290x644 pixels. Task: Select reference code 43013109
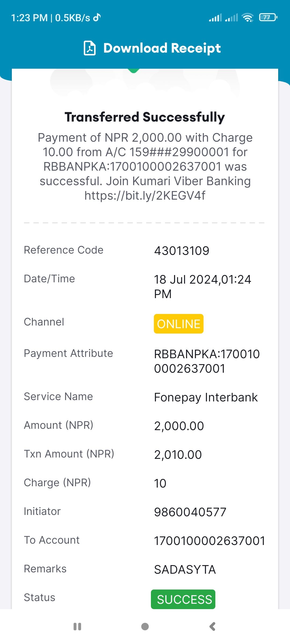tap(182, 251)
